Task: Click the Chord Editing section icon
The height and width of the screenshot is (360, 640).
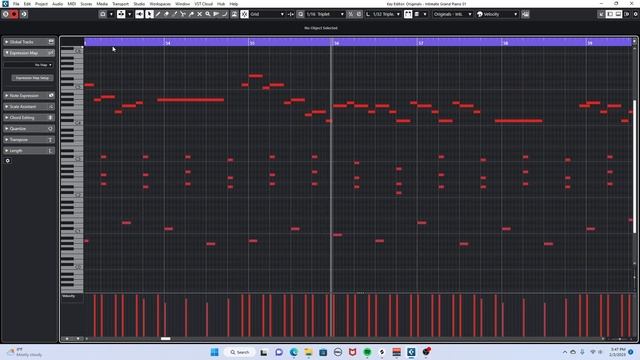Action: click(51, 118)
